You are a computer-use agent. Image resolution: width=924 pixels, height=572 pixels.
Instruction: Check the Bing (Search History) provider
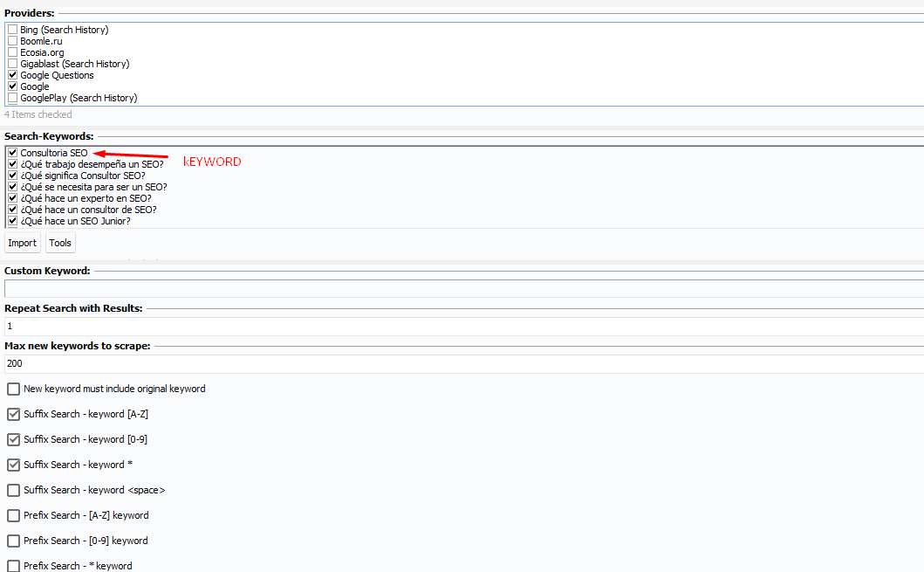click(12, 30)
